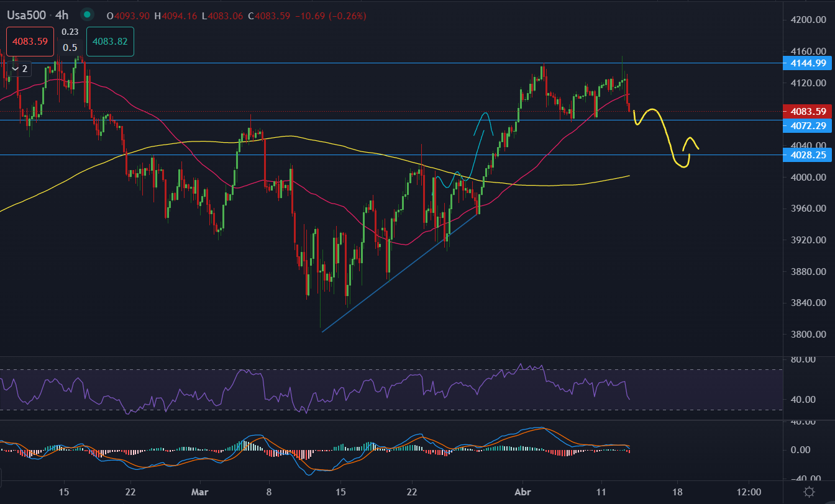Click the 4h interval label

[x=62, y=16]
